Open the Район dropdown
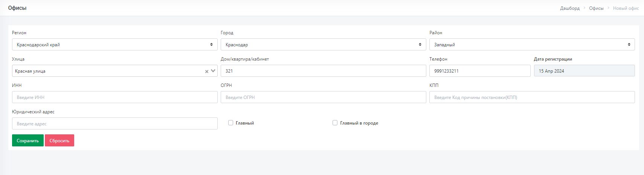 (x=532, y=44)
